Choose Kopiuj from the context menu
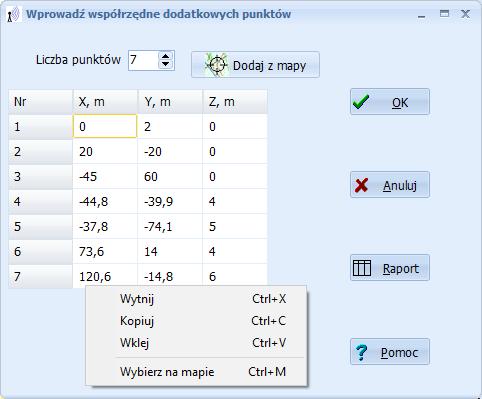 [196, 321]
